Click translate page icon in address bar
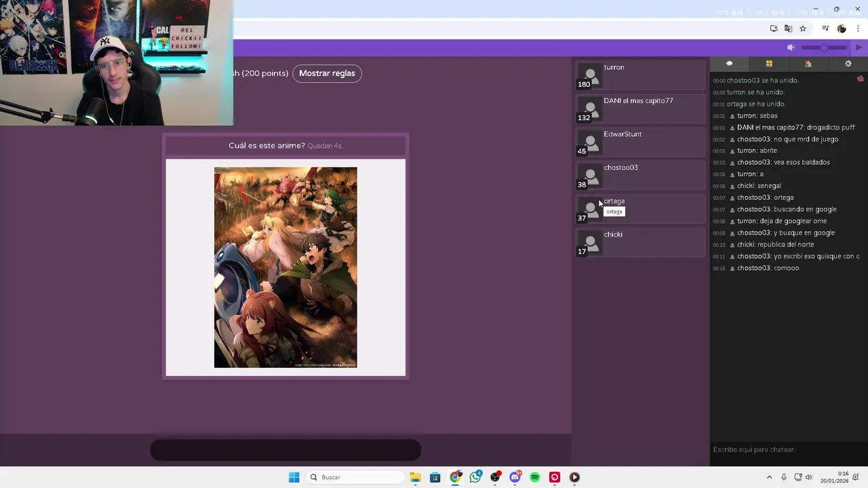Viewport: 868px width, 488px height. (788, 28)
